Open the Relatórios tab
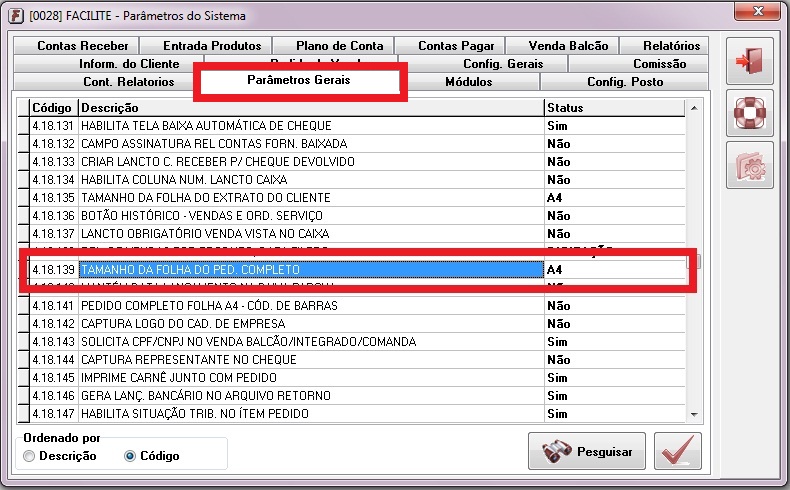The width and height of the screenshot is (790, 490). (664, 46)
